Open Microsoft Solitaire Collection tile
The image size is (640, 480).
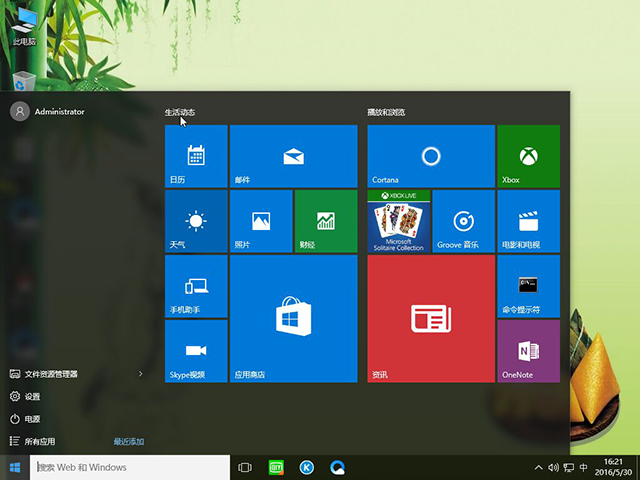click(x=398, y=221)
